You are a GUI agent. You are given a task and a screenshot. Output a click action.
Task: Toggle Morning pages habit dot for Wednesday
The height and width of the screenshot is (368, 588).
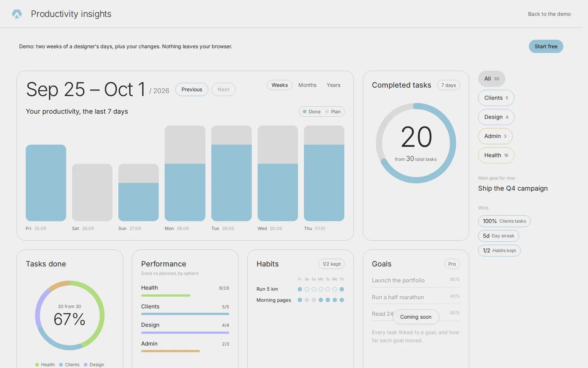point(335,300)
